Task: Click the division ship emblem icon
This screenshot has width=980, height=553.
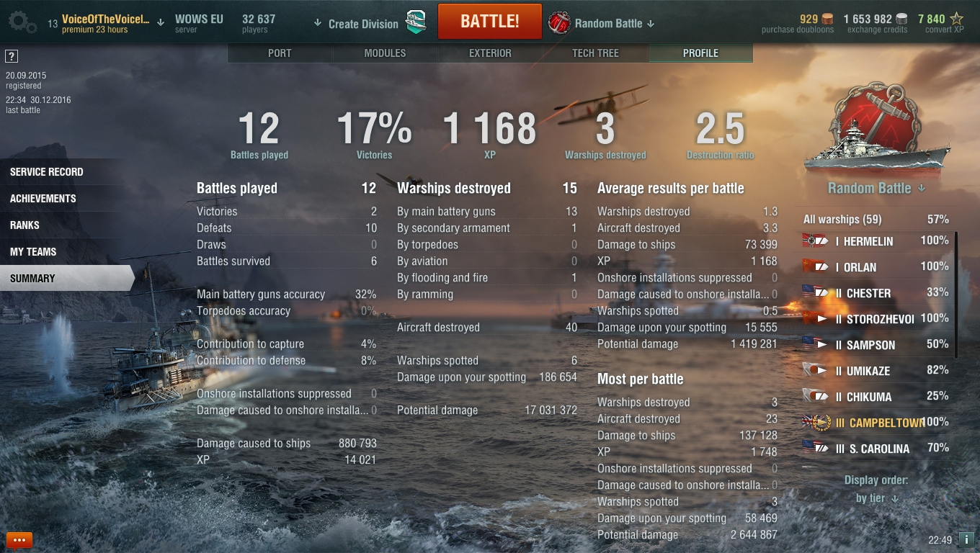Action: tap(416, 22)
